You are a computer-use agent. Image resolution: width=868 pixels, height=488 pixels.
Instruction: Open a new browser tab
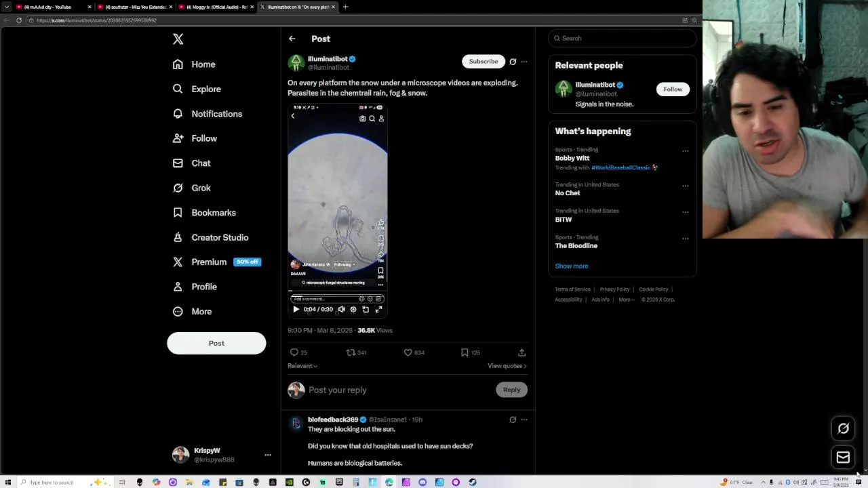click(345, 7)
